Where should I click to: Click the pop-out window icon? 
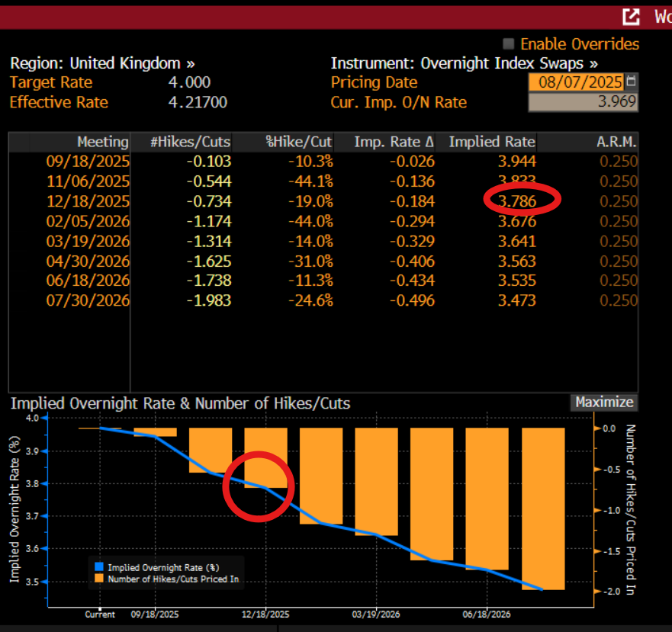pos(631,17)
